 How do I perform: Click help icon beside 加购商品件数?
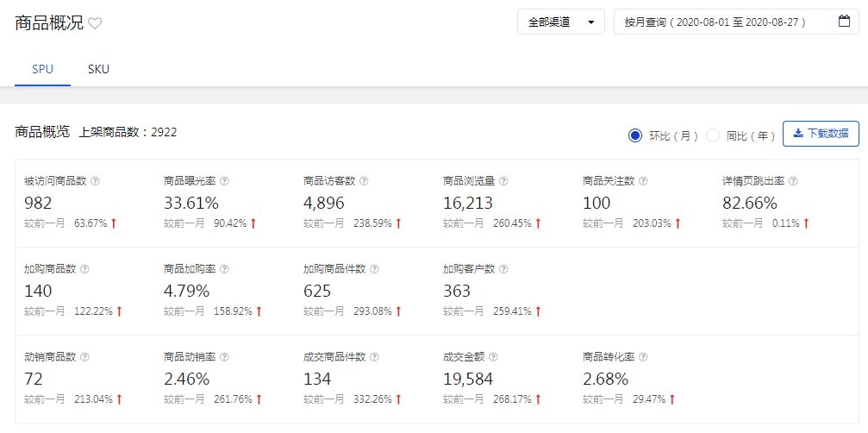tap(374, 269)
